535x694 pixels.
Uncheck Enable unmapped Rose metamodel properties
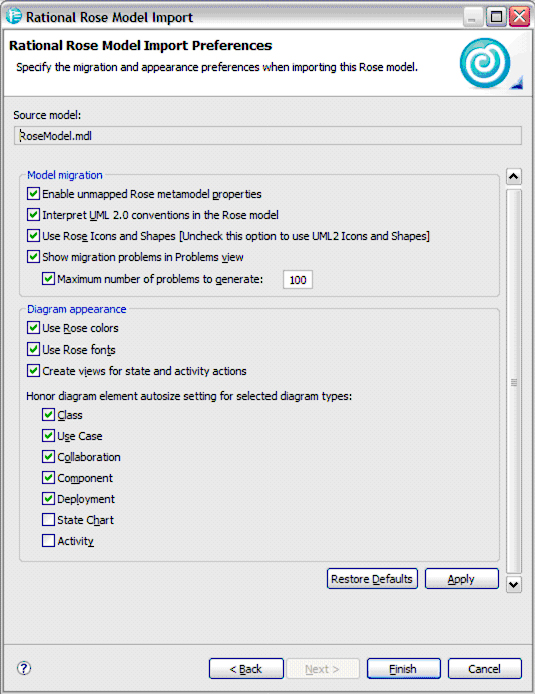coord(33,194)
